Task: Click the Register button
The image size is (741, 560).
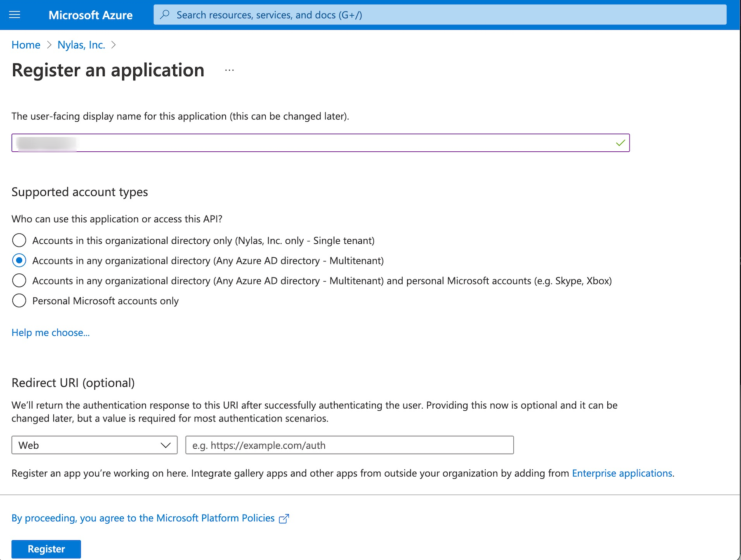Action: click(x=45, y=549)
